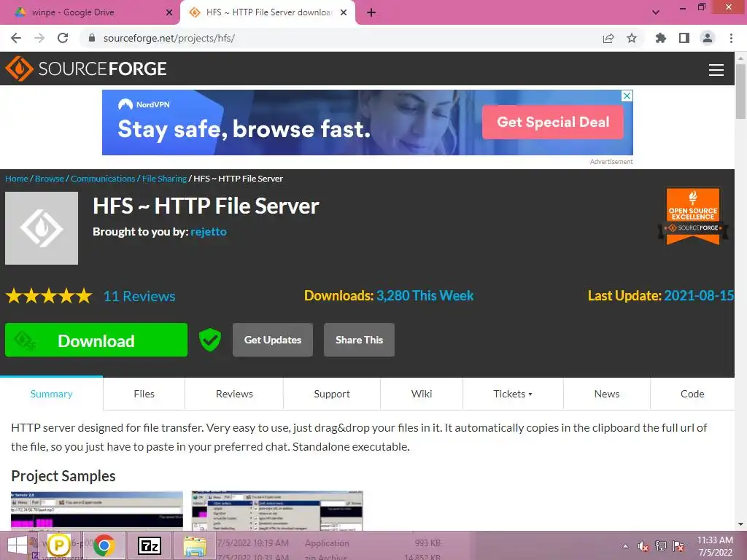Click the Browse breadcrumb link

coord(50,179)
